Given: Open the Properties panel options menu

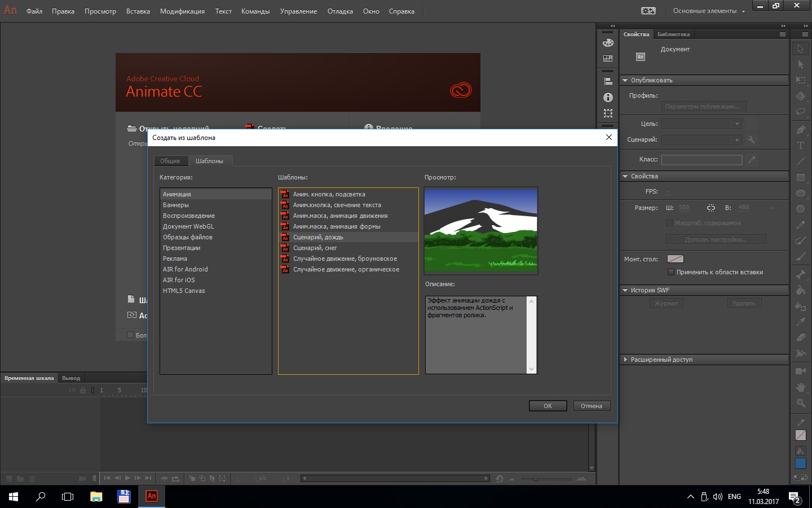Looking at the screenshot, I should (x=782, y=34).
